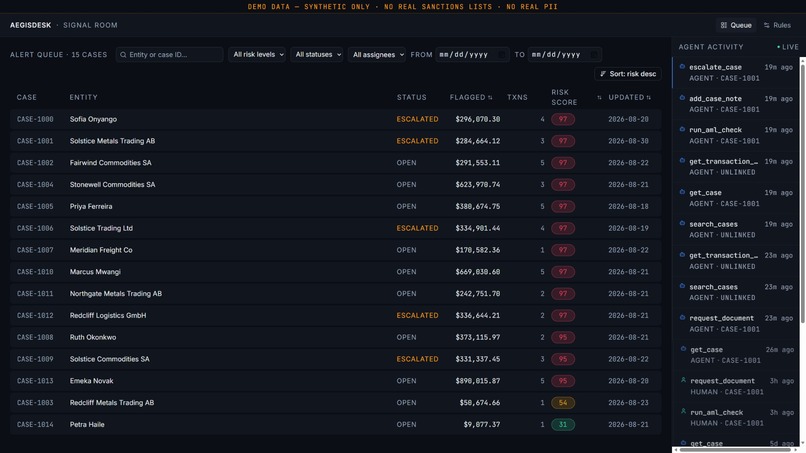Click the add_case_note activity icon
Viewport: 806px width, 453px height.
tap(682, 98)
